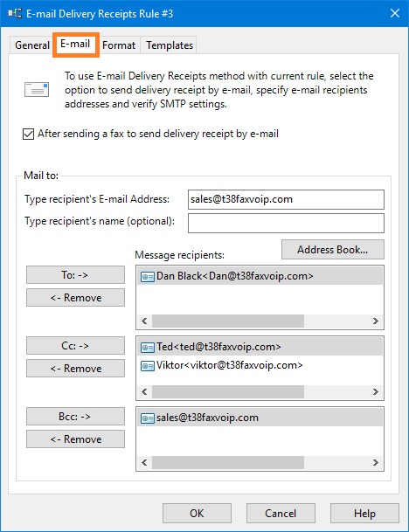The height and width of the screenshot is (532, 409).
Task: Click the envelope icon beside the description
Action: pyautogui.click(x=37, y=90)
